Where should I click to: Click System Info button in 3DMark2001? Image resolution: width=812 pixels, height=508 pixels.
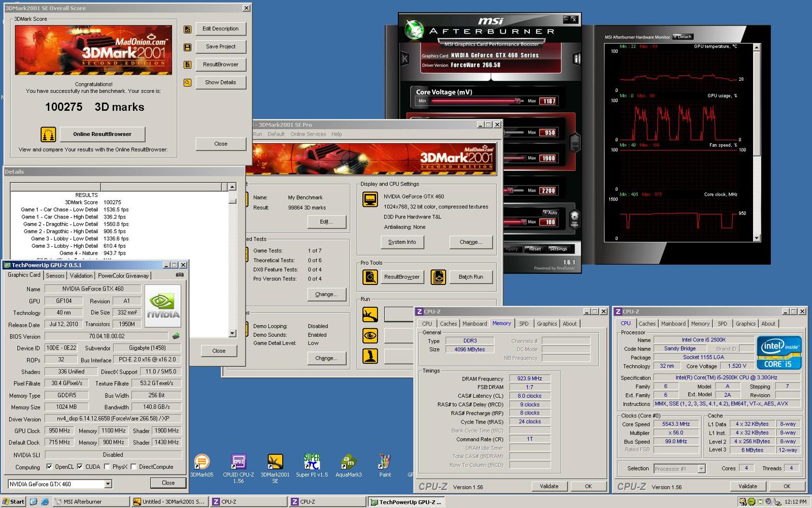pyautogui.click(x=402, y=242)
